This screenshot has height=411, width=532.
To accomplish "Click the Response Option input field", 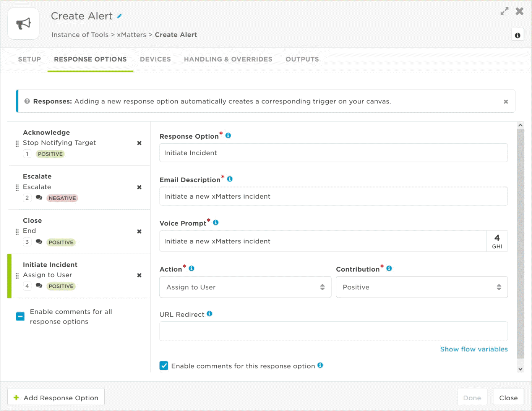I will pos(334,153).
